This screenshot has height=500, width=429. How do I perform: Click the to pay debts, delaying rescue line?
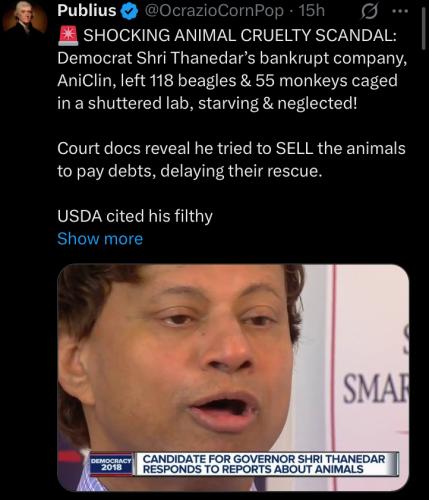click(190, 171)
